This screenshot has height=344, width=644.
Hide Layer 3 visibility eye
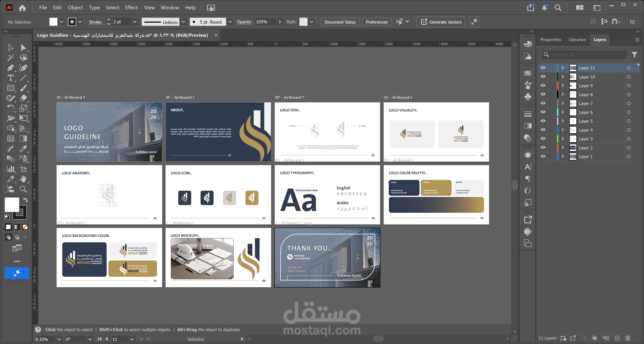(x=543, y=139)
